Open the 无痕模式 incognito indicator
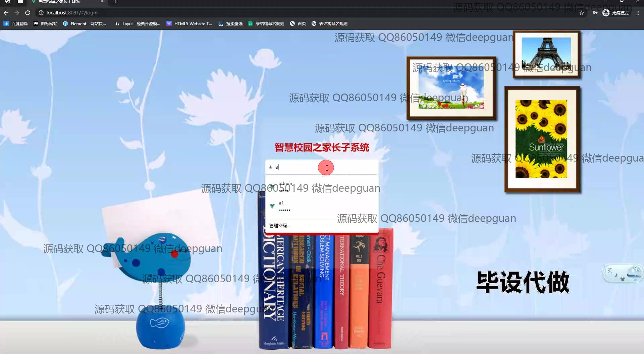The width and height of the screenshot is (644, 354). 615,13
